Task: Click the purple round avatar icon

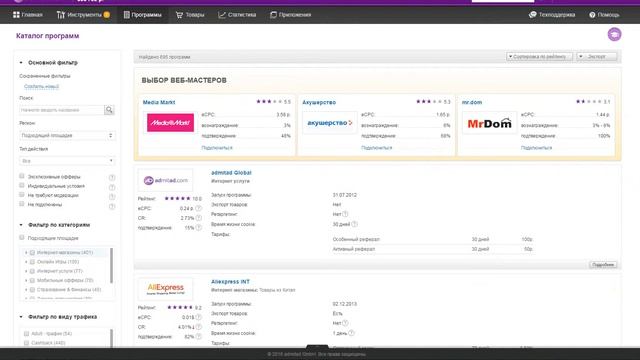Action: point(614,34)
